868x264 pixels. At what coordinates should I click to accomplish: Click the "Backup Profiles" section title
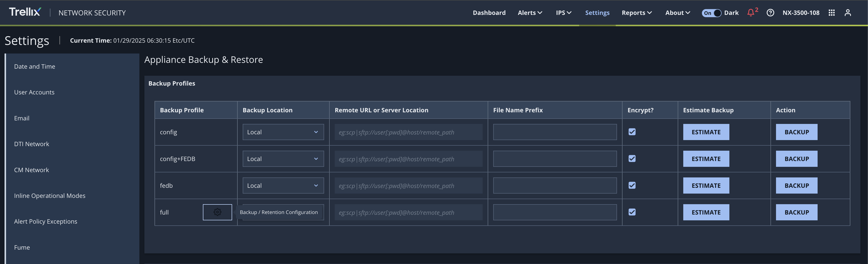pos(172,83)
